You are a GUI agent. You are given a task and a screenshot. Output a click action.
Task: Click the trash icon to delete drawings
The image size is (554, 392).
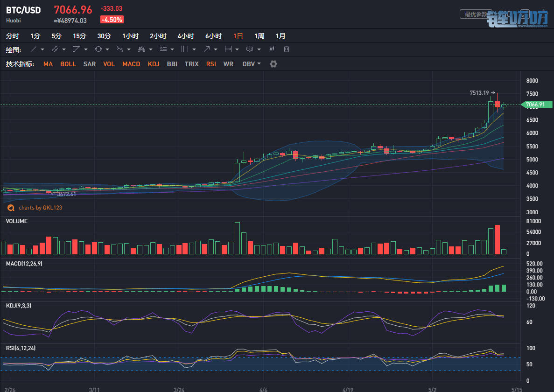pos(287,49)
